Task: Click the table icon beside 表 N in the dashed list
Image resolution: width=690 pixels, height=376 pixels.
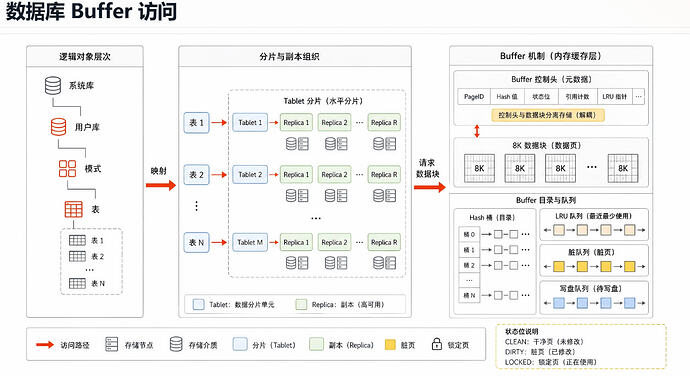Action: (77, 284)
